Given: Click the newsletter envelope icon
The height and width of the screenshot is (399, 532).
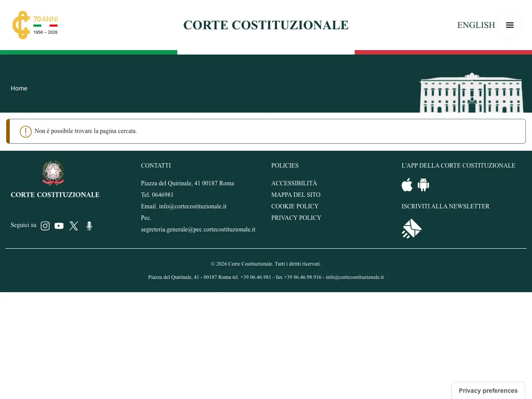Looking at the screenshot, I should [411, 229].
